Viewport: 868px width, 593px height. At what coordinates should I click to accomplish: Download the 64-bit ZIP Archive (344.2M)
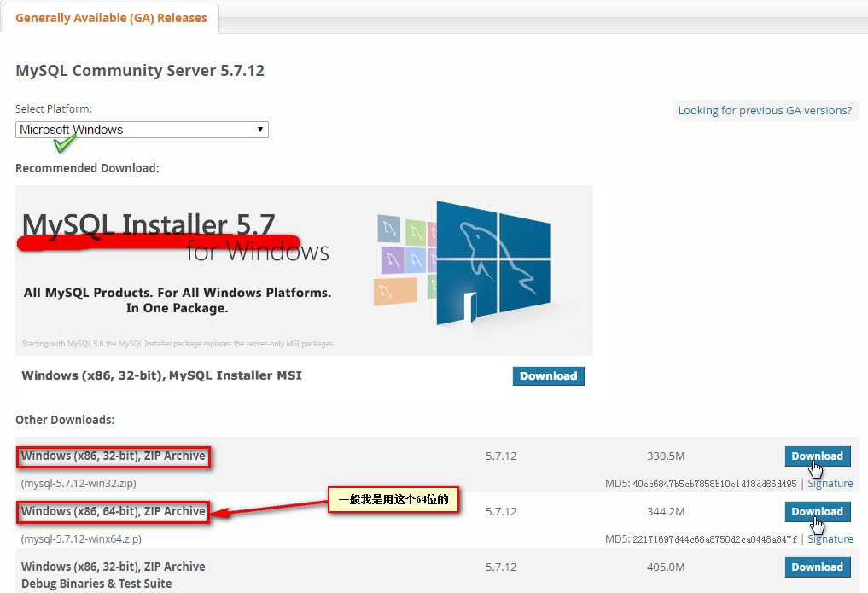817,512
